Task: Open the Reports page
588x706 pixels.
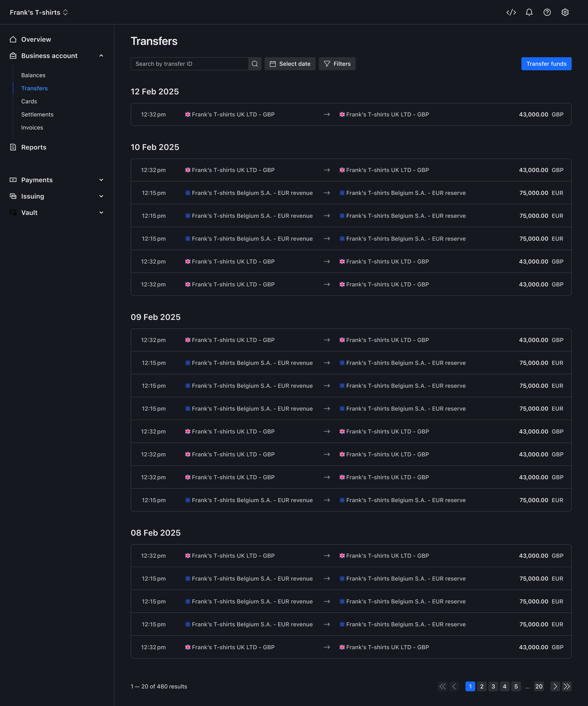Action: (x=34, y=147)
